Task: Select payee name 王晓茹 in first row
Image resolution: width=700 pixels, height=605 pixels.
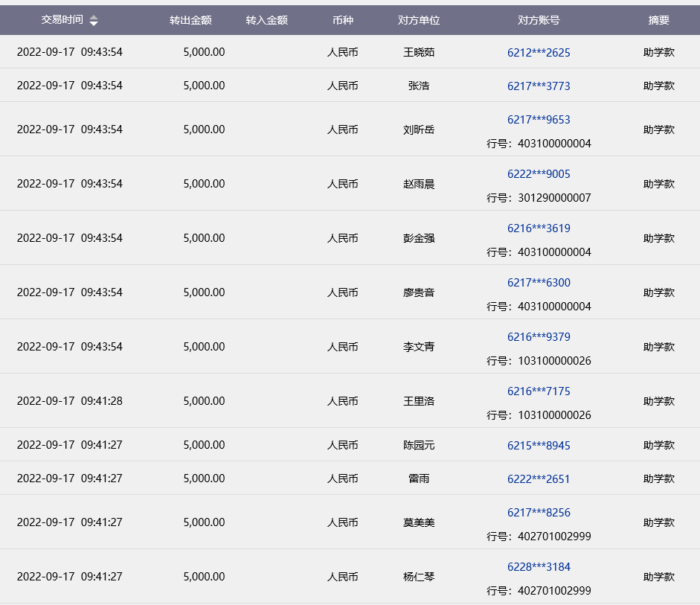Action: pos(419,53)
